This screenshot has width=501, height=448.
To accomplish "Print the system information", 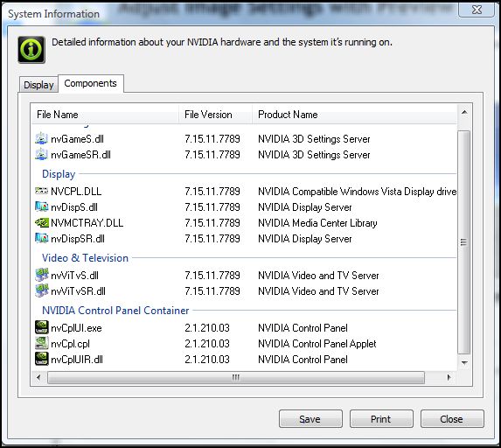I will [x=381, y=419].
